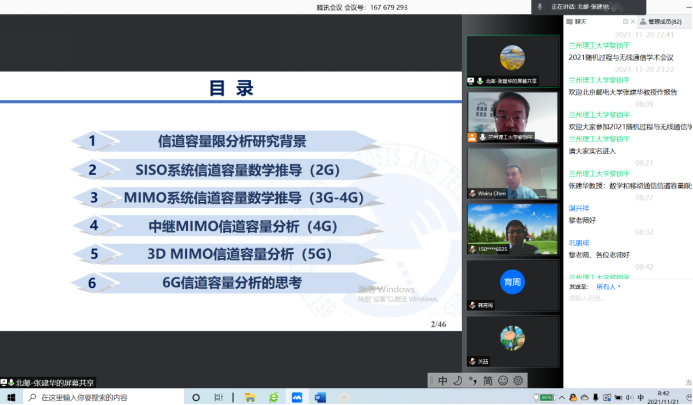Viewport: 693px width, 405px height.
Task: Select the '聊天' chat panel tab
Action: pos(581,20)
